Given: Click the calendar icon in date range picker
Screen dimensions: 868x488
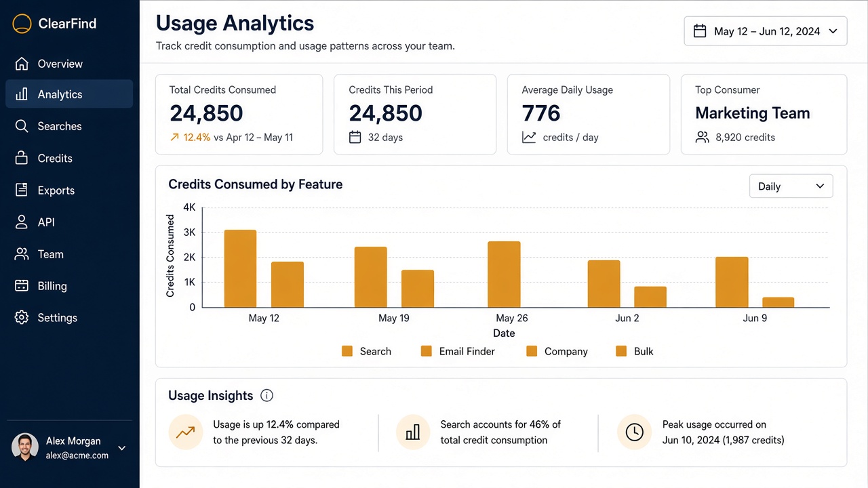Looking at the screenshot, I should pyautogui.click(x=700, y=31).
